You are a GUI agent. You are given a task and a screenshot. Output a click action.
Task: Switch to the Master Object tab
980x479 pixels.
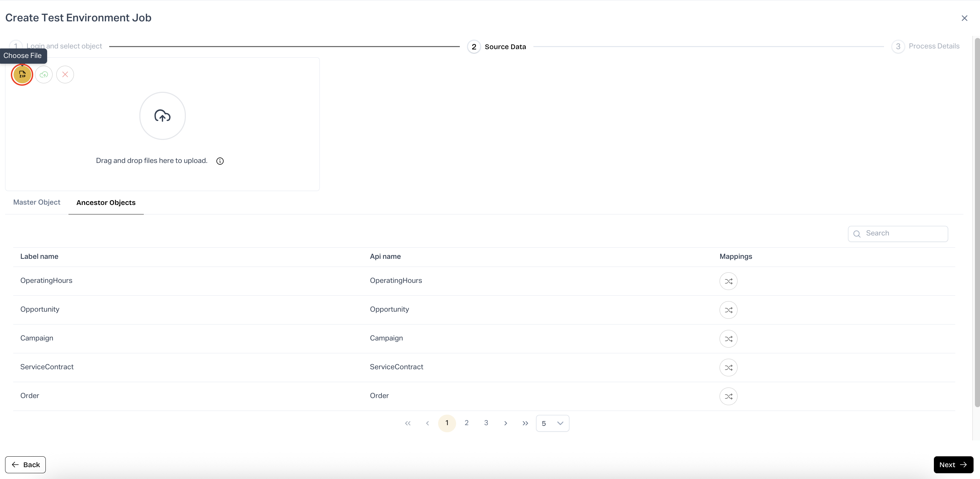[37, 202]
